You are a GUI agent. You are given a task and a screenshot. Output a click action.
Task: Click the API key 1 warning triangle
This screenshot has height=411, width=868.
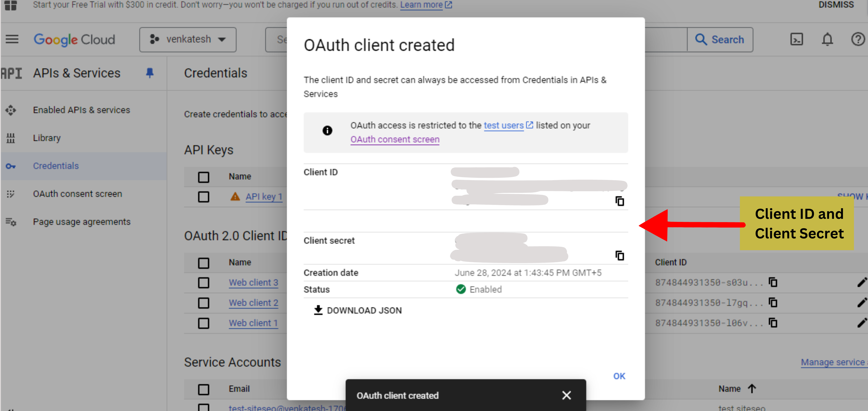[x=235, y=196]
